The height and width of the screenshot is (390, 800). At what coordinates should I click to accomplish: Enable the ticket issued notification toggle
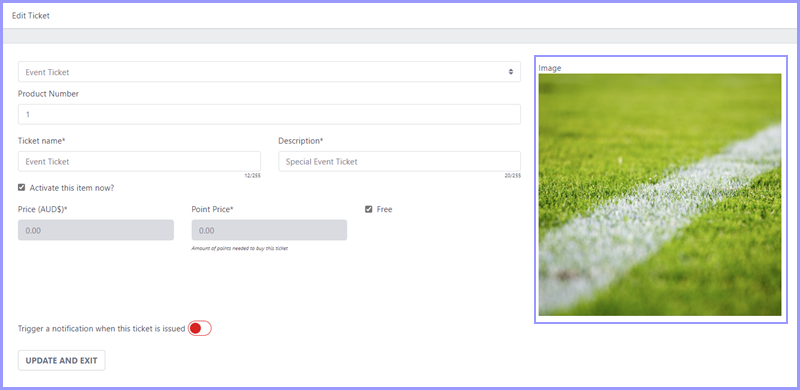tap(199, 328)
